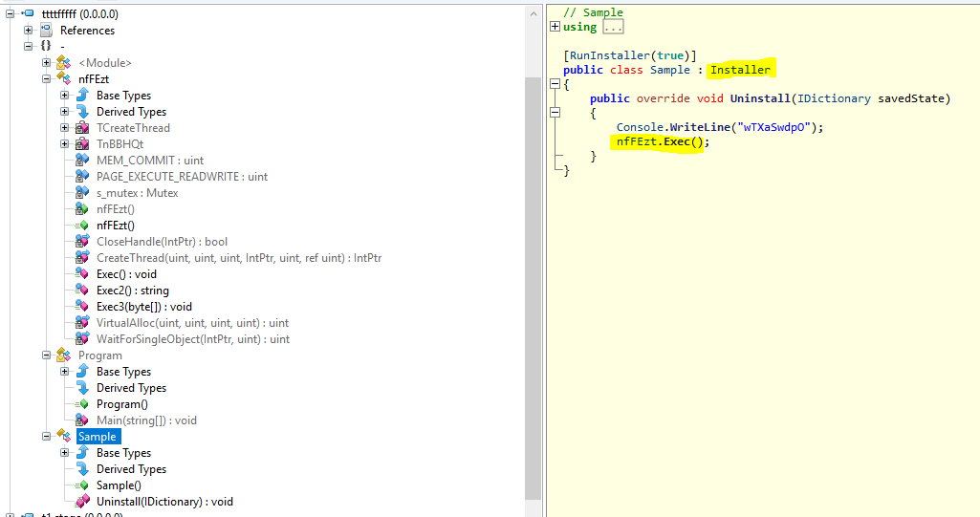Click the Exec2() method icon
980x517 pixels.
tap(82, 290)
